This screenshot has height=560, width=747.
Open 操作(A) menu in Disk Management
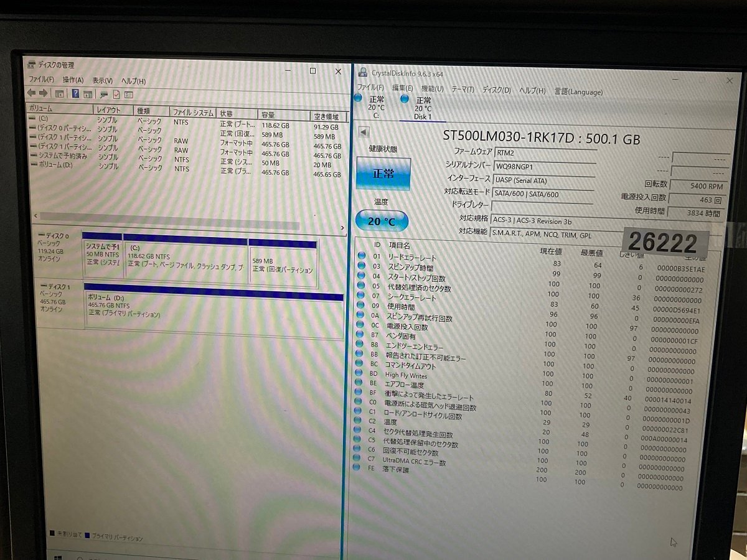pos(73,80)
